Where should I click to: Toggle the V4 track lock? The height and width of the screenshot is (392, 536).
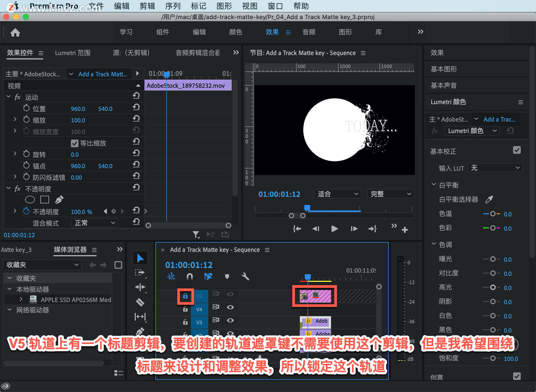point(185,309)
